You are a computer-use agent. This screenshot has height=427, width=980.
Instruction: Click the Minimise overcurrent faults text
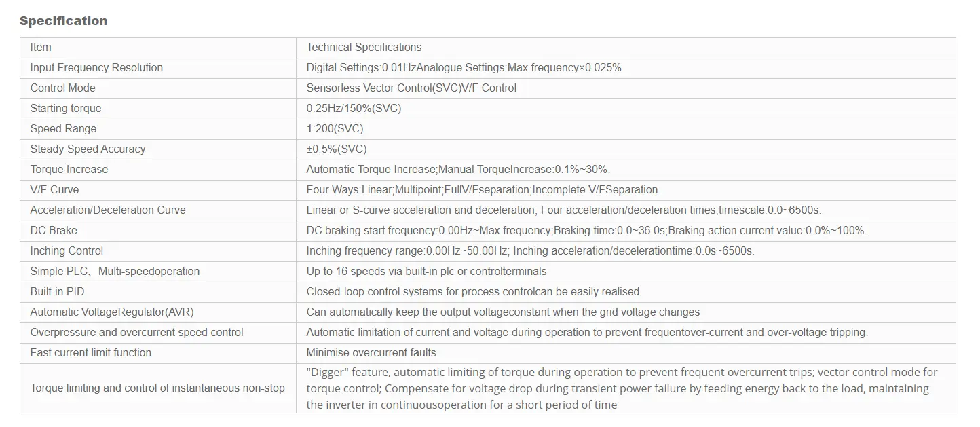pyautogui.click(x=371, y=353)
